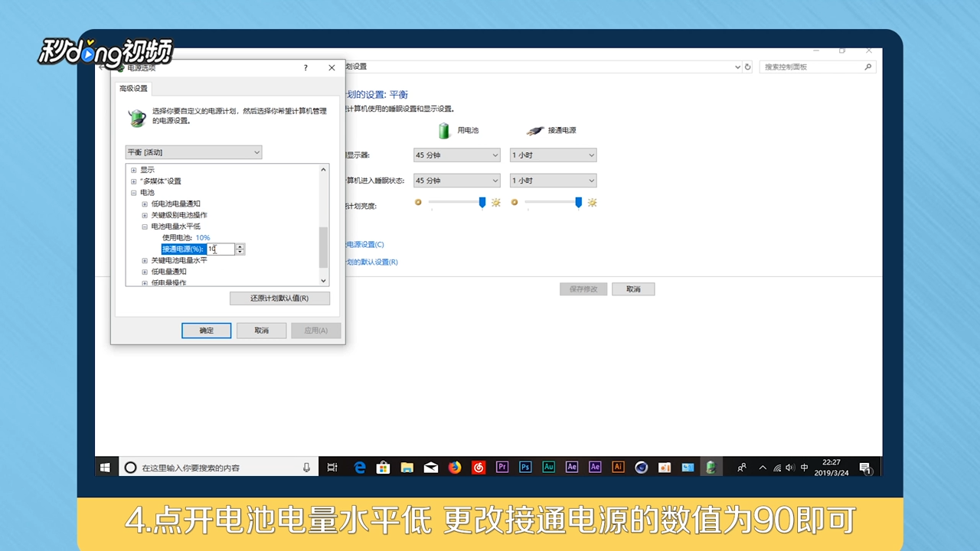This screenshot has height=551, width=980.
Task: Click the active Power Options taskbar icon
Action: click(711, 467)
